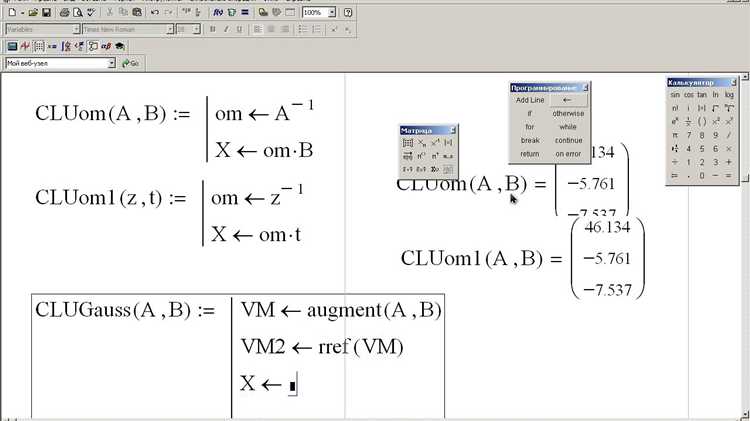Insert the otherwise statement
Screen dimensions: 750x421
click(568, 113)
